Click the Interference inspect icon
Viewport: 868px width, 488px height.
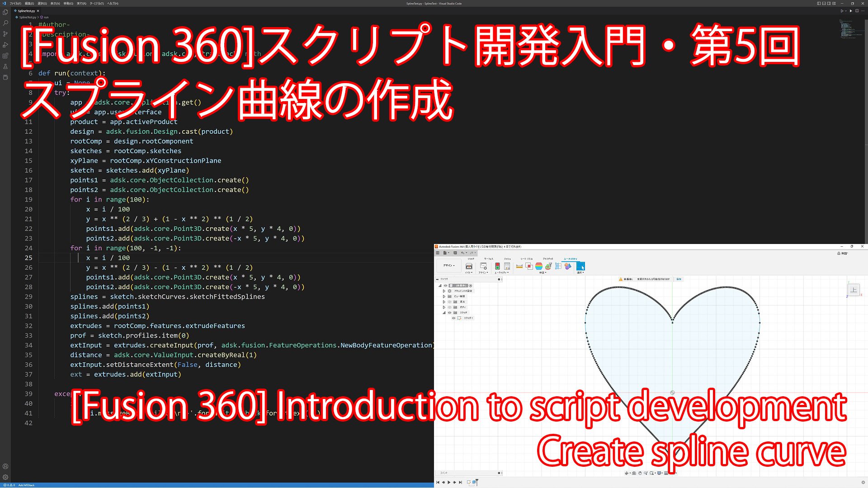coord(529,266)
